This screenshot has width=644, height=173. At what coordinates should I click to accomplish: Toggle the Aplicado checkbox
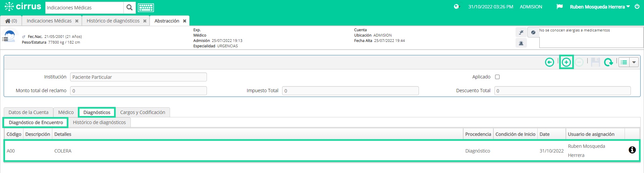pyautogui.click(x=497, y=77)
